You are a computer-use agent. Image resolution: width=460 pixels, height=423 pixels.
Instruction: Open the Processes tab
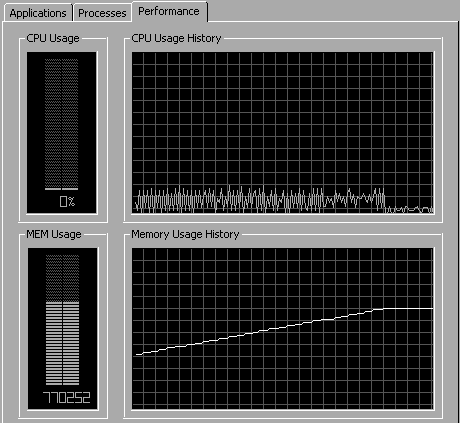click(102, 13)
